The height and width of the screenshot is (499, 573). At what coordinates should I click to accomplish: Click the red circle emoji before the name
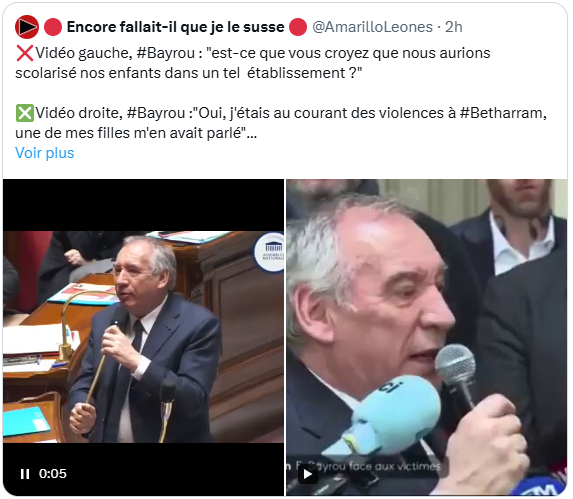click(x=53, y=27)
